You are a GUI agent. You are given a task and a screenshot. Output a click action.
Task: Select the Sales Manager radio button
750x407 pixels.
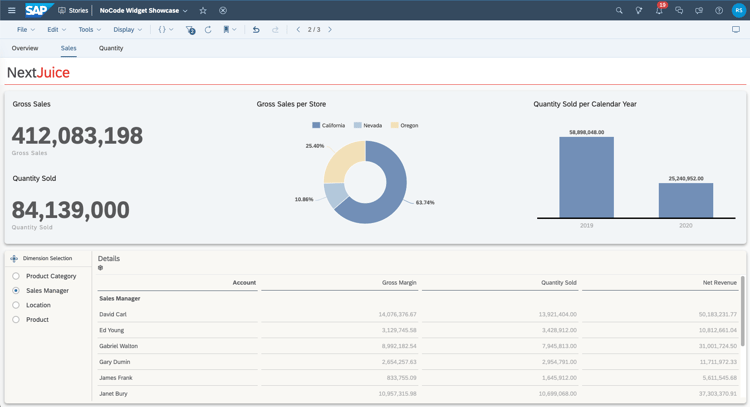(x=16, y=290)
